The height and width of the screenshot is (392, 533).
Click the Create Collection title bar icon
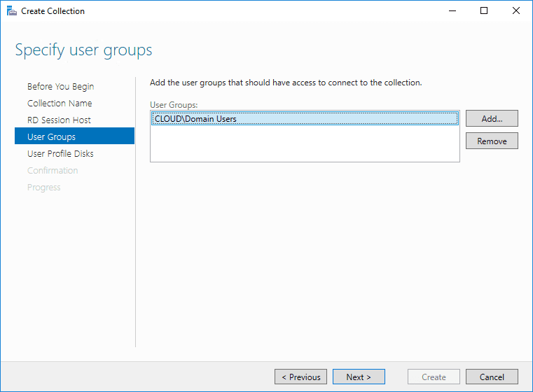click(12, 11)
